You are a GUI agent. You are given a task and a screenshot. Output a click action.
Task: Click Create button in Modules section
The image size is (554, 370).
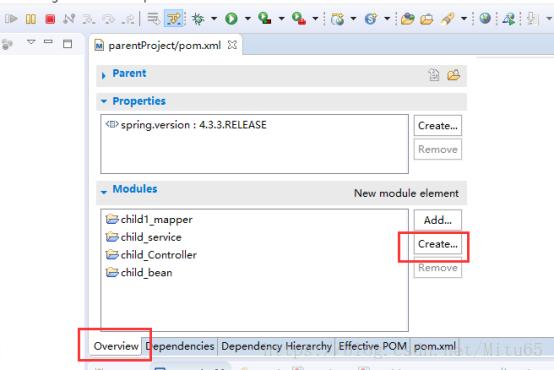click(438, 244)
